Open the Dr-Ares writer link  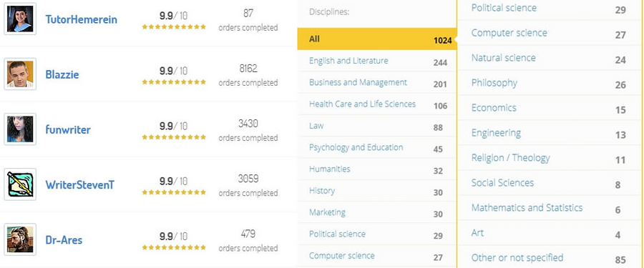click(x=64, y=240)
